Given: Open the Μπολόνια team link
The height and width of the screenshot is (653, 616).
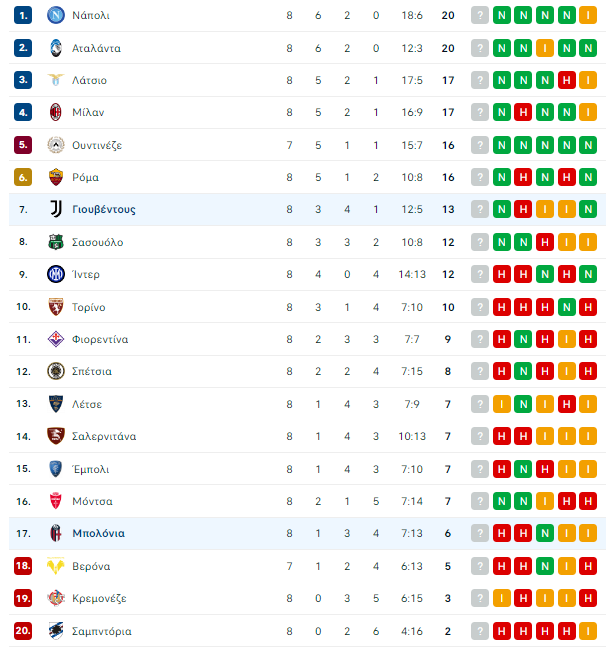Looking at the screenshot, I should [x=98, y=533].
